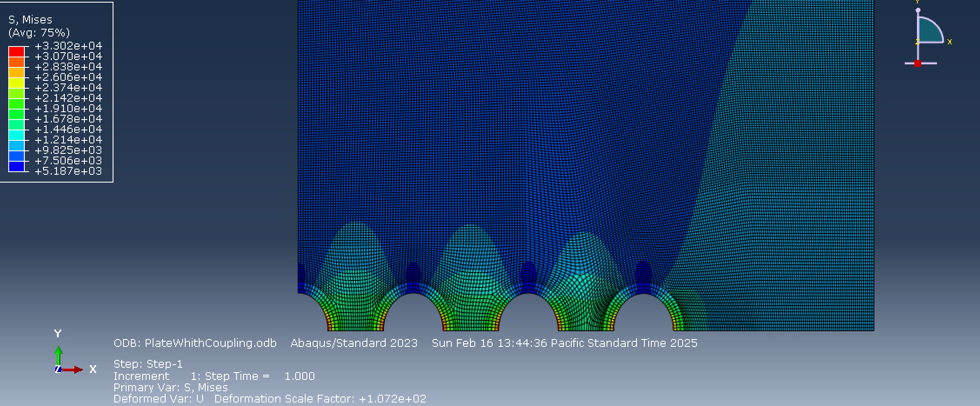
Task: Click the blue Z-axis symbol at triad origin
Action: (58, 370)
